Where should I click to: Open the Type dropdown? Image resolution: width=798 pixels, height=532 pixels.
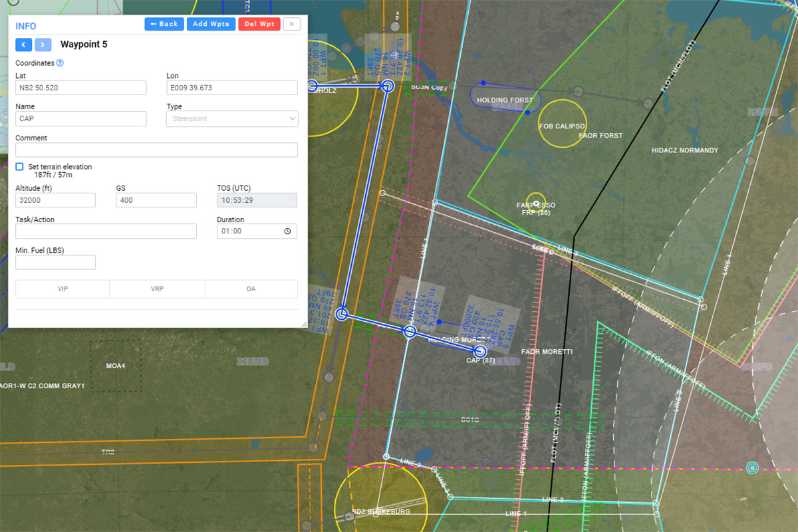(231, 118)
